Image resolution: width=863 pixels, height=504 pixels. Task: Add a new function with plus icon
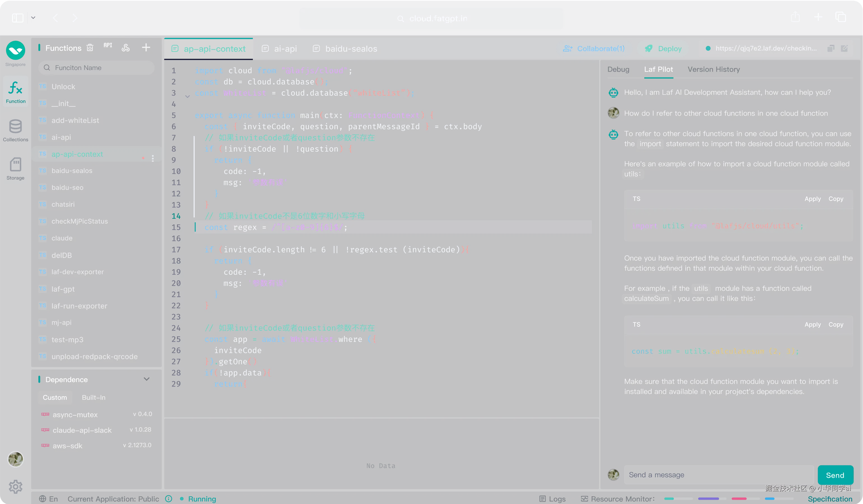(x=146, y=48)
